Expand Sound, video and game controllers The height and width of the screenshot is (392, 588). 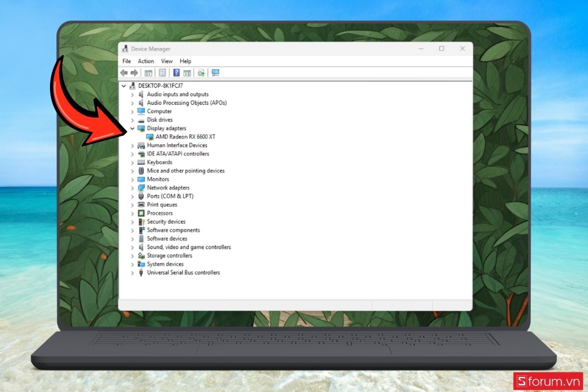click(132, 247)
